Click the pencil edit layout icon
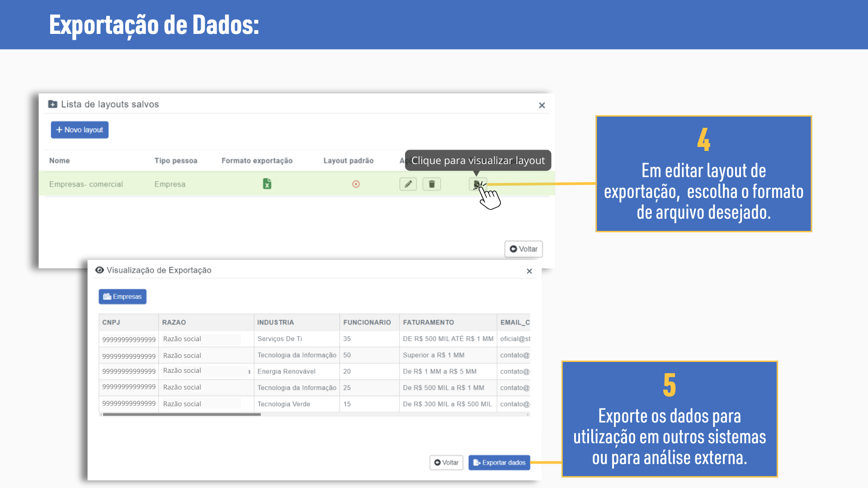Viewport: 868px width, 488px height. tap(408, 184)
